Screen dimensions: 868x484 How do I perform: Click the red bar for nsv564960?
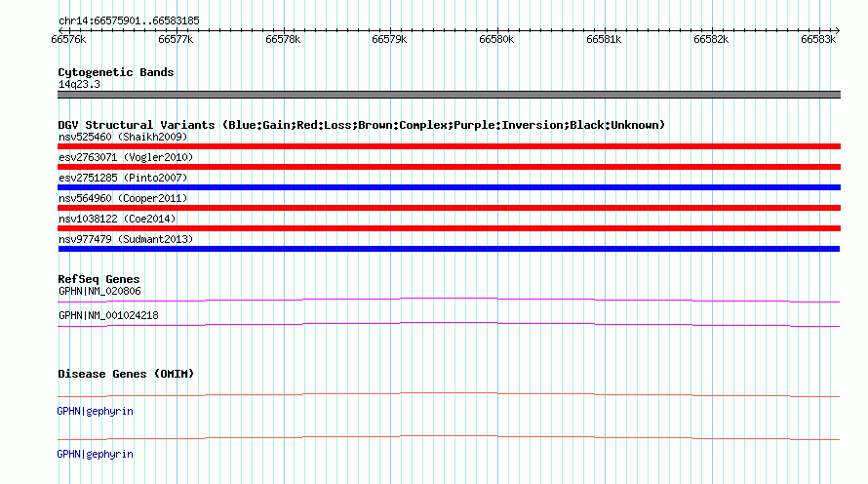click(449, 208)
